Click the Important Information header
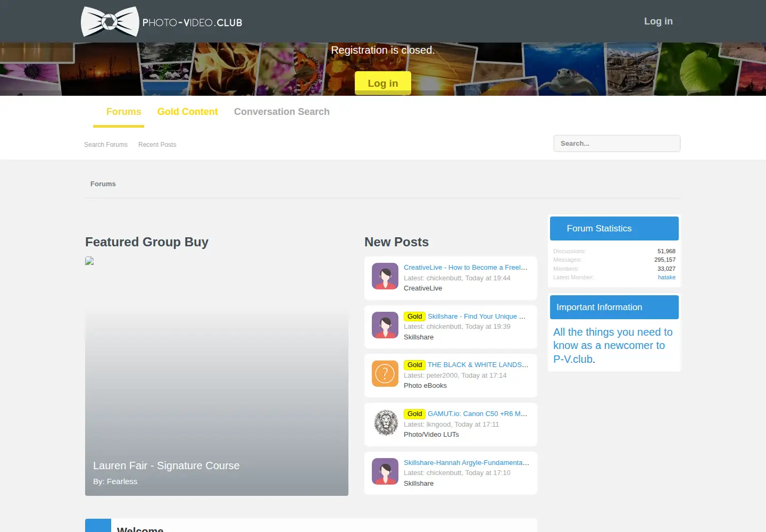 tap(614, 307)
